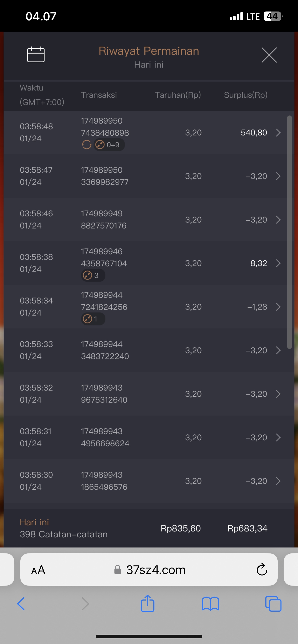Tap the 37sz4.com address bar

tap(155, 570)
